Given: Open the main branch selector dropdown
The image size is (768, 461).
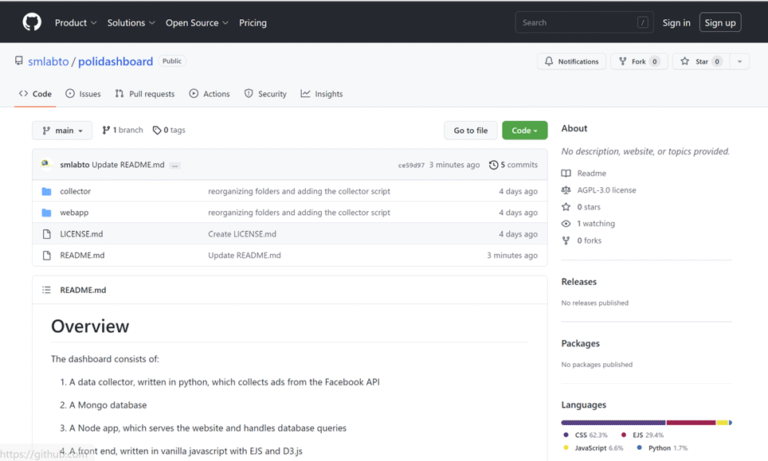Looking at the screenshot, I should [x=62, y=130].
